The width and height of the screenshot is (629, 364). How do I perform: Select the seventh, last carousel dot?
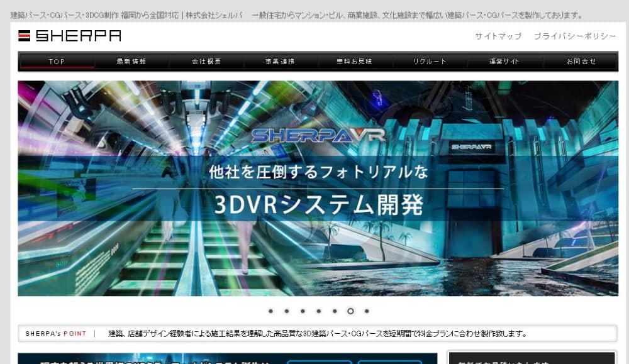(367, 311)
